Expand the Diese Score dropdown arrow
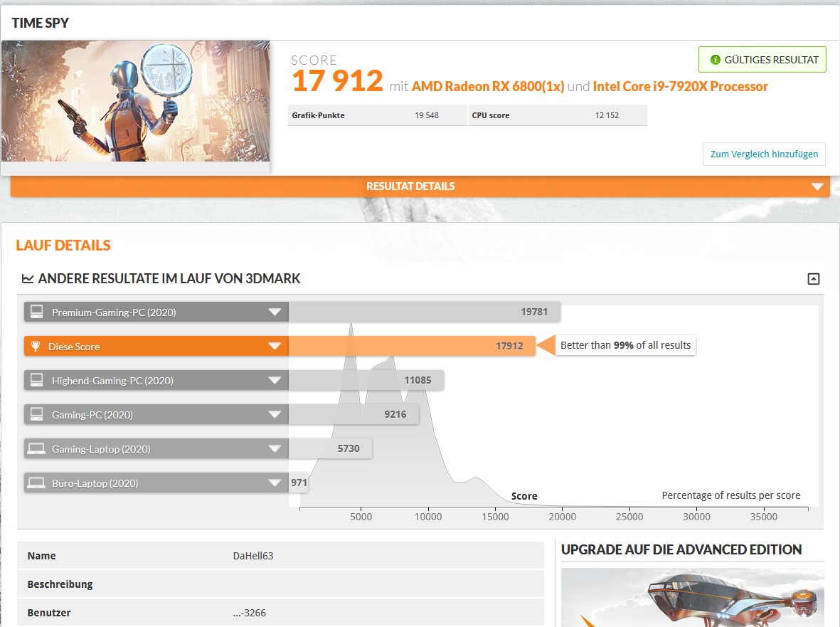The width and height of the screenshot is (840, 627). click(x=275, y=346)
